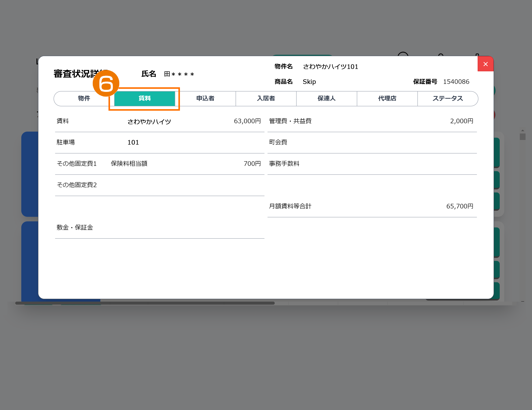
Task: Click the 管理費・共益費 amount 2,000円
Action: [461, 121]
